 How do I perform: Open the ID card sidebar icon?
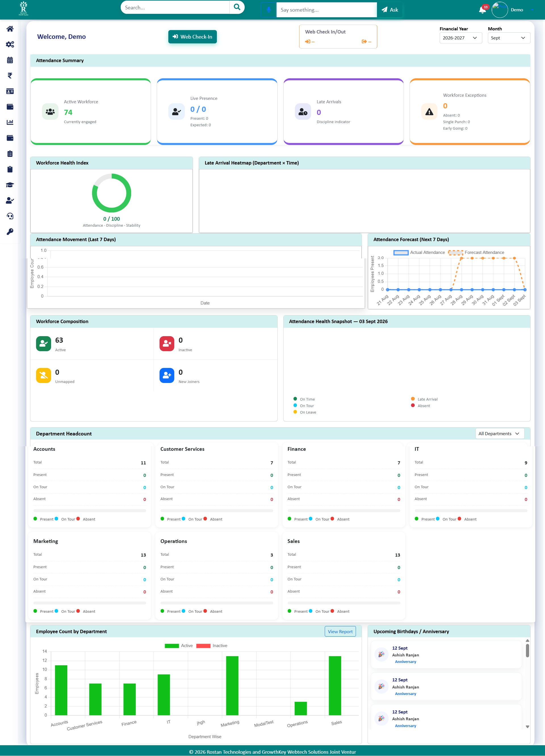(x=10, y=91)
